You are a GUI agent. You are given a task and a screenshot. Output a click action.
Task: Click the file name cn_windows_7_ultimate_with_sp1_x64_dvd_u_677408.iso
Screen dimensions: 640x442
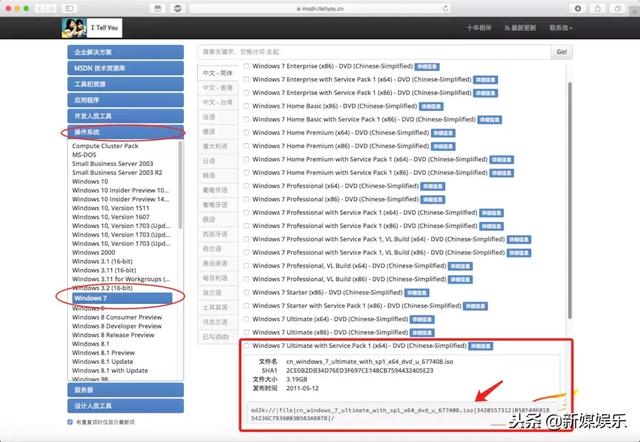coord(369,362)
